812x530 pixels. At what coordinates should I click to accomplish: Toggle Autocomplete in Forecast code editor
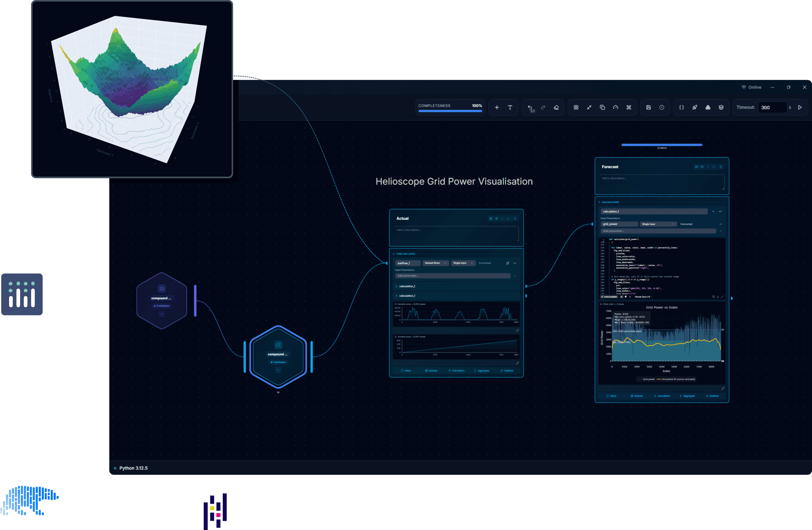609,297
